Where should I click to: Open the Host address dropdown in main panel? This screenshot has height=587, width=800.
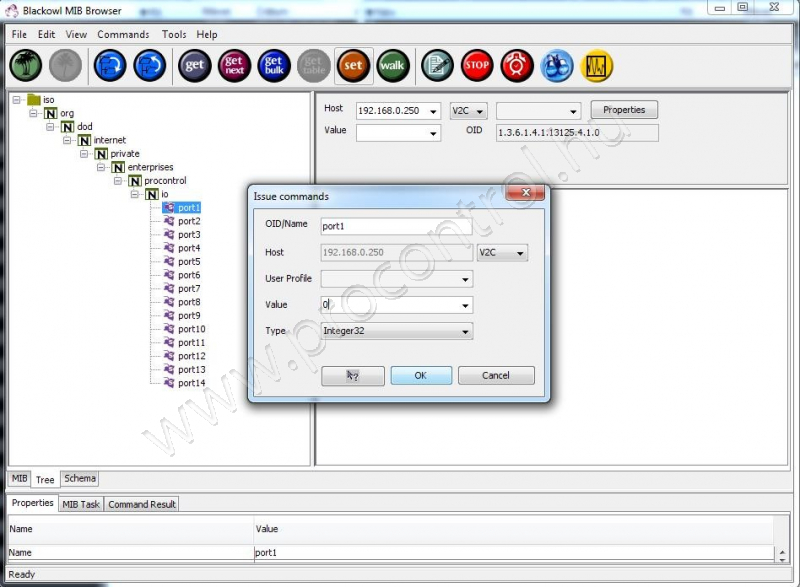(433, 111)
